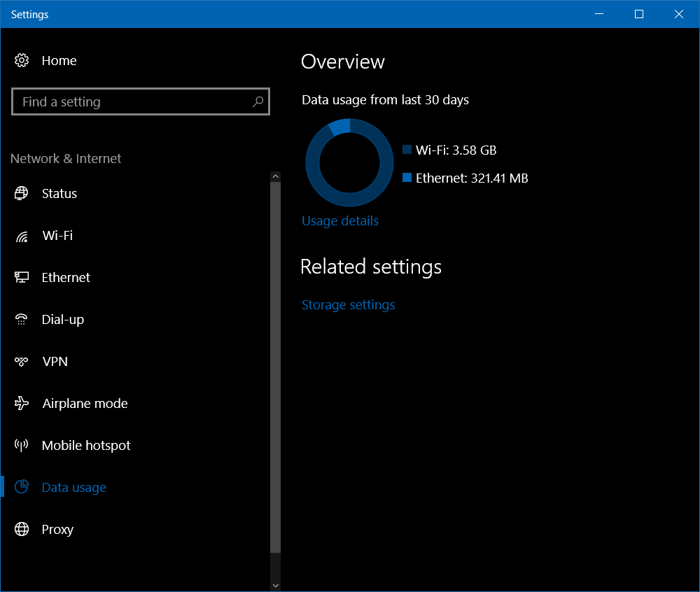The image size is (700, 592).
Task: Click the sidebar scroll down arrow
Action: (x=275, y=584)
